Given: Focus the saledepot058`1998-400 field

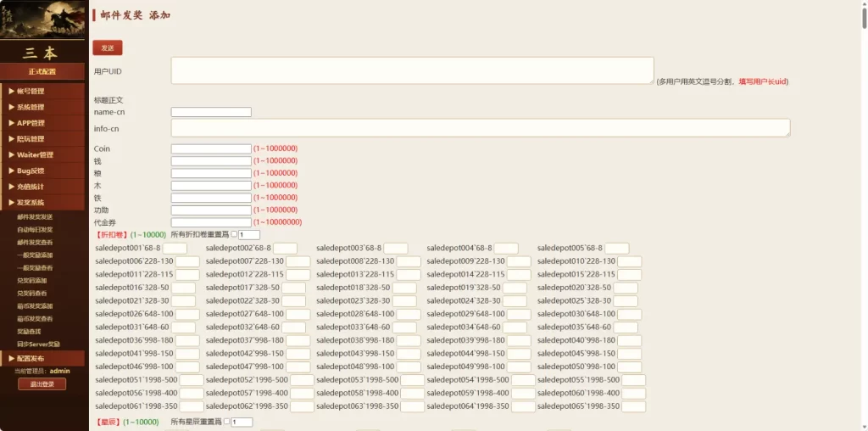Looking at the screenshot, I should click(x=413, y=394).
